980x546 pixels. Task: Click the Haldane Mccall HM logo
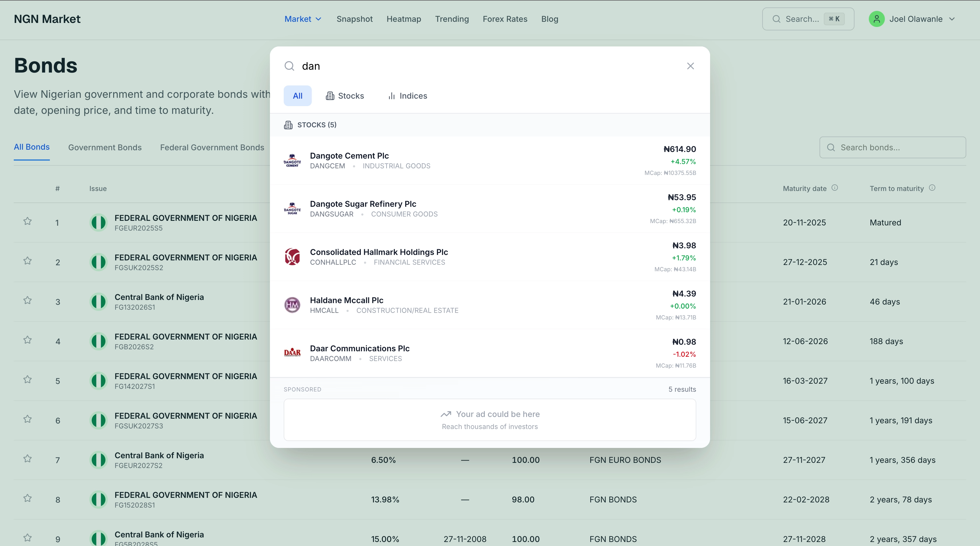tap(292, 305)
